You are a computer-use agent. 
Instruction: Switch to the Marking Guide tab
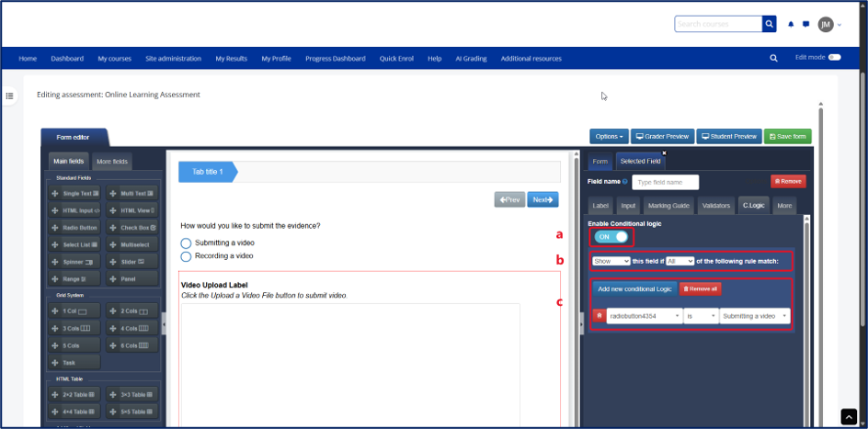pyautogui.click(x=668, y=206)
